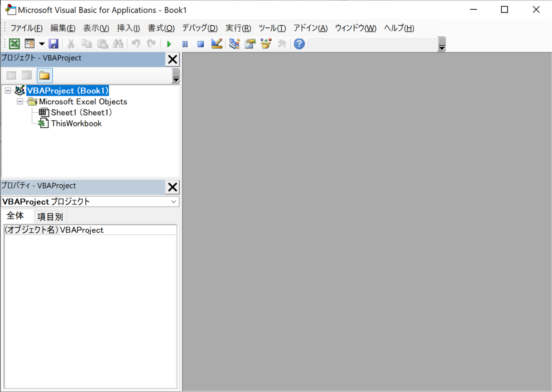Open Project Explorer toolbar icon

(234, 44)
